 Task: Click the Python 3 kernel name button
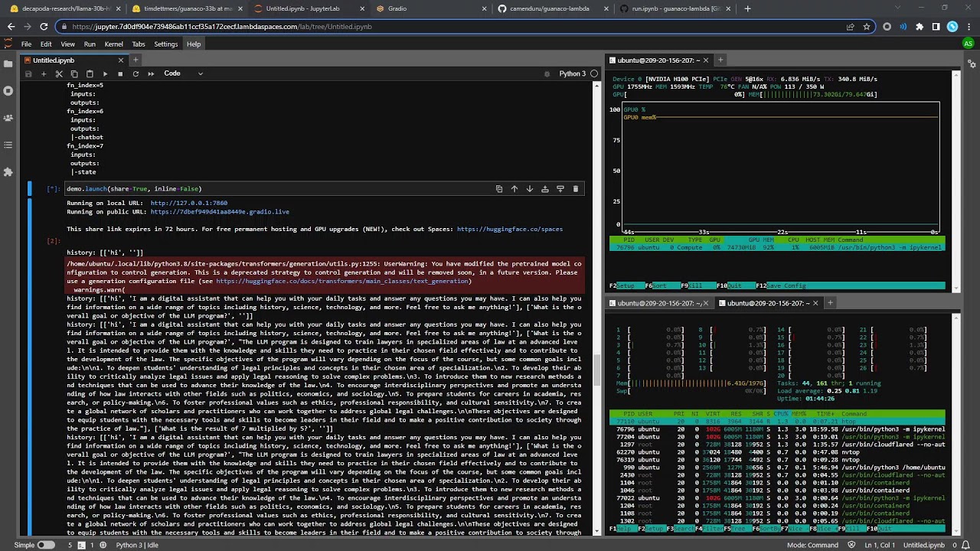[572, 73]
